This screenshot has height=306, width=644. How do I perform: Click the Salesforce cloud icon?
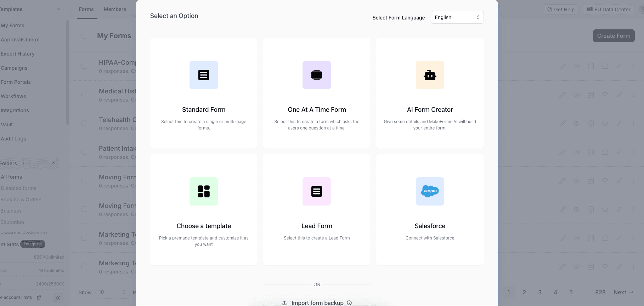[x=430, y=191]
